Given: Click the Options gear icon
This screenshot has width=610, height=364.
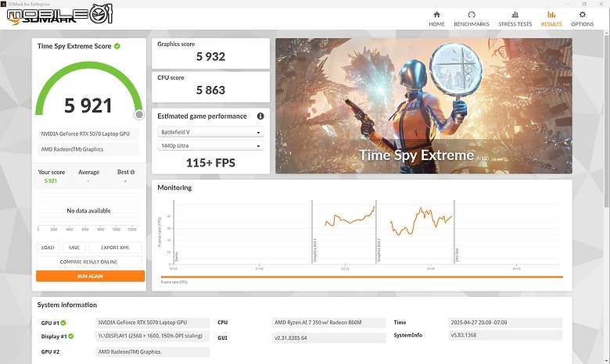Looking at the screenshot, I should point(583,15).
